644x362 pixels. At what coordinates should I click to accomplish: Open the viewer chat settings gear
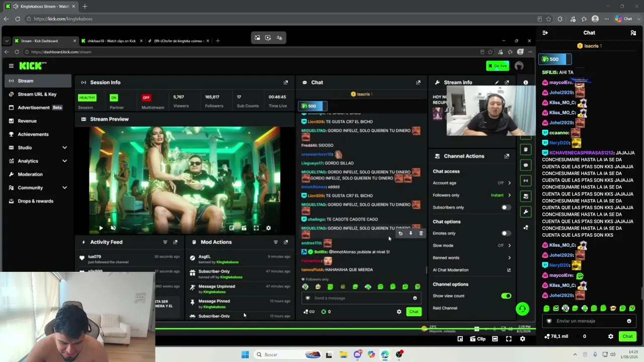pos(611,336)
